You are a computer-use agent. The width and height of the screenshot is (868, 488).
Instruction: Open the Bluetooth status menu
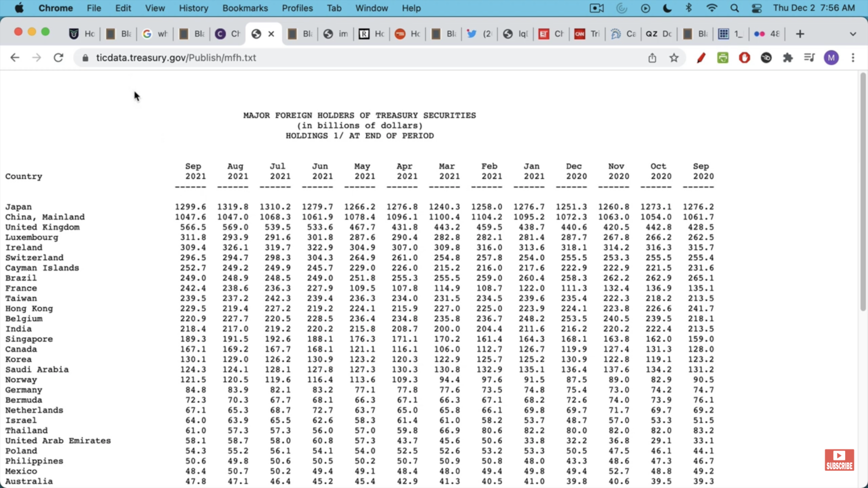point(688,8)
